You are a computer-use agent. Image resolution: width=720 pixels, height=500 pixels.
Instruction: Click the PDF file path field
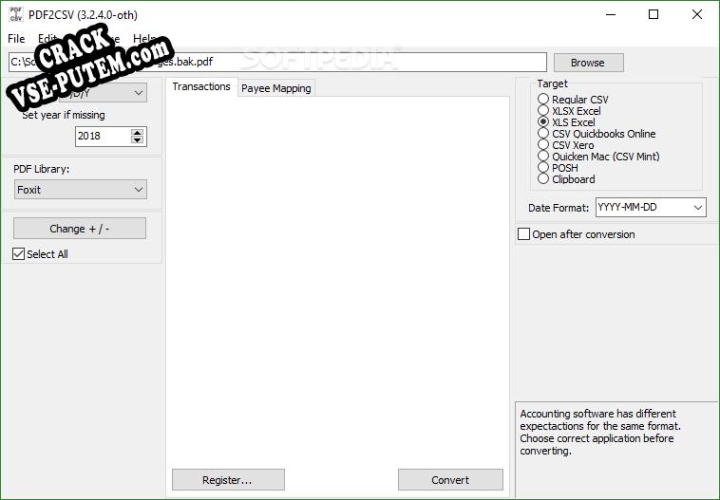[277, 62]
